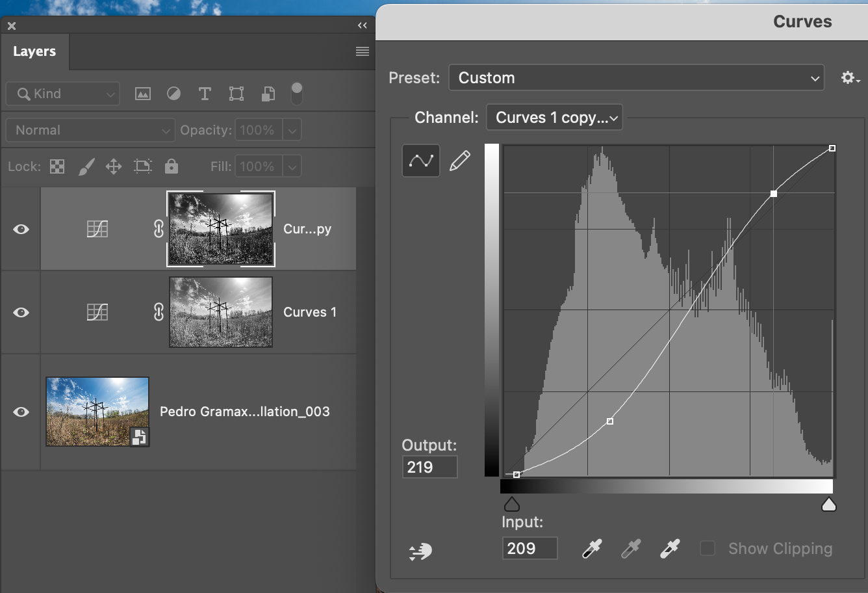The height and width of the screenshot is (593, 868).
Task: Open Curves preset gear options
Action: point(850,78)
